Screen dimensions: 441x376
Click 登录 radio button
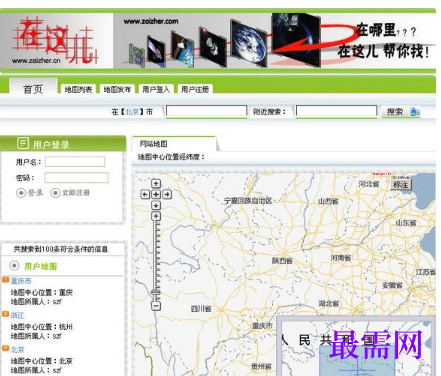(21, 193)
